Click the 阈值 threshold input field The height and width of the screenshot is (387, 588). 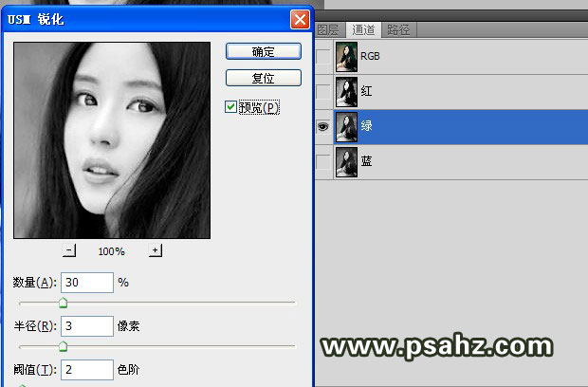click(x=86, y=368)
